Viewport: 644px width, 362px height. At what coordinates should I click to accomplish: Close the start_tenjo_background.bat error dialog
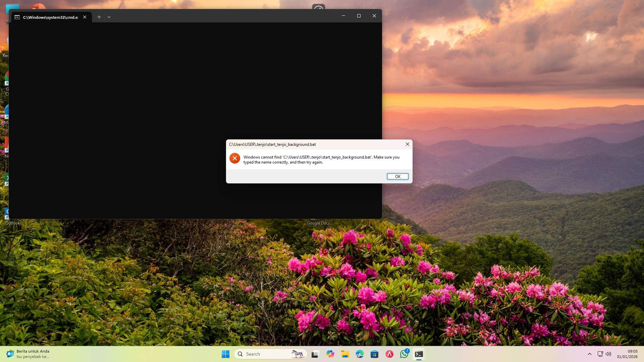click(x=407, y=144)
